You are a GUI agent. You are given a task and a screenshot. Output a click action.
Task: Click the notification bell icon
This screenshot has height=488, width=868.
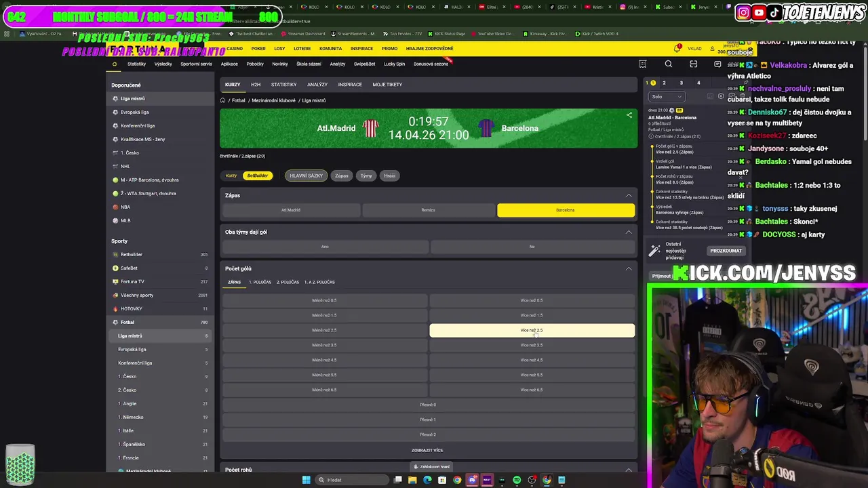click(x=677, y=48)
